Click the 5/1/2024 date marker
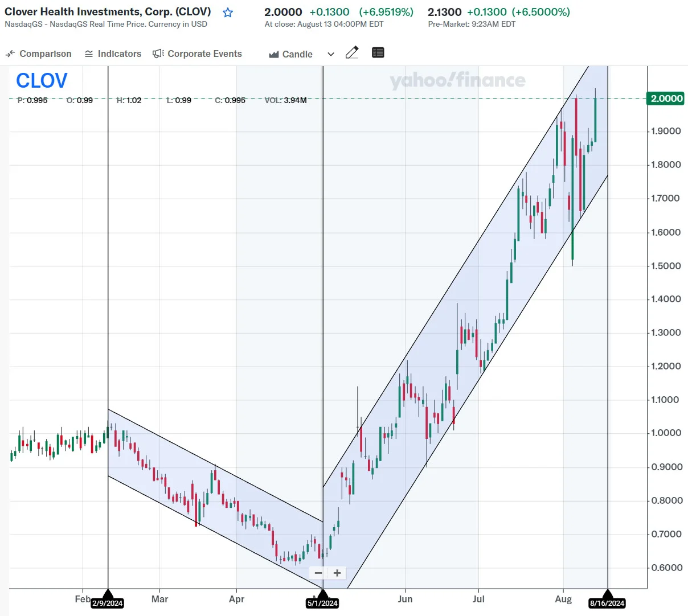This screenshot has height=616, width=688. (322, 603)
